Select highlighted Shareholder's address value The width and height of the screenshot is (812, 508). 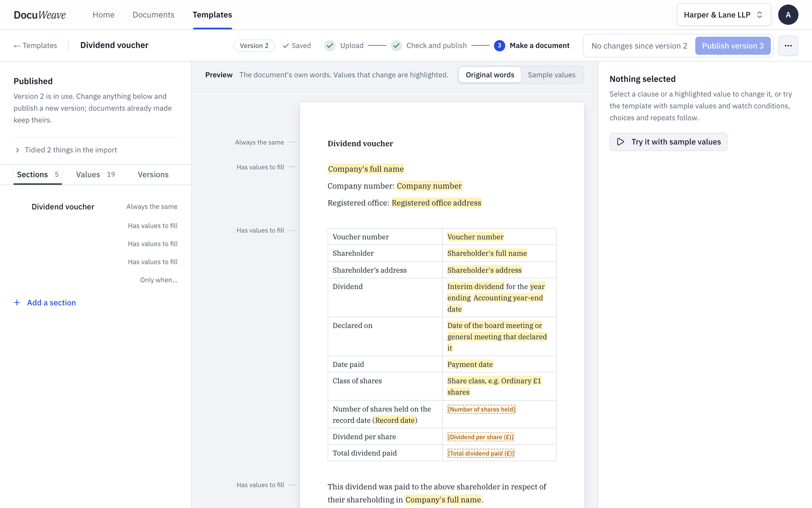coord(484,270)
